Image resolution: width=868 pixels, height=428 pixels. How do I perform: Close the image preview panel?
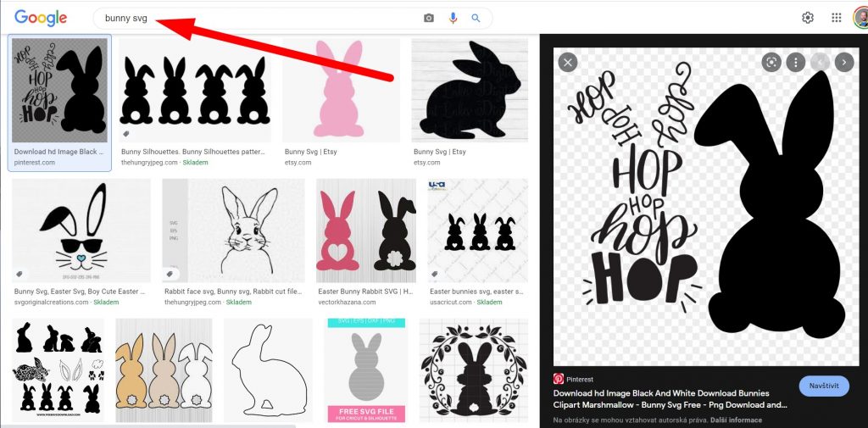coord(568,62)
